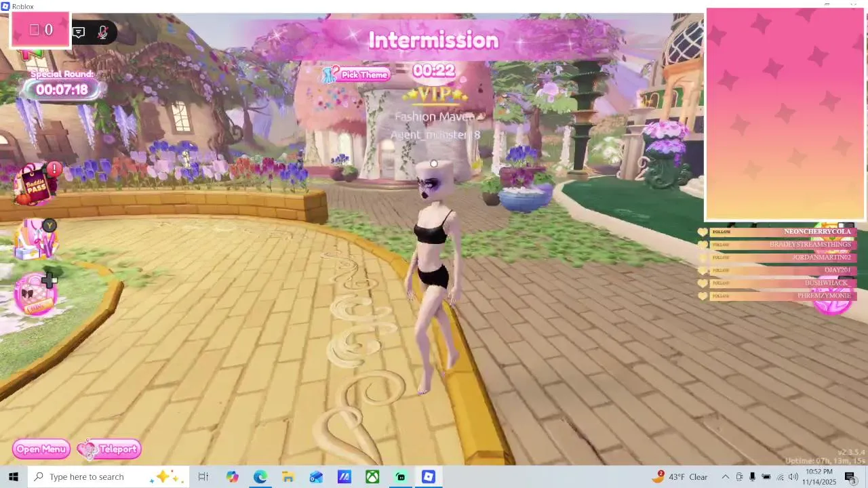The image size is (868, 488).
Task: Click the Teleport button
Action: pos(110,449)
